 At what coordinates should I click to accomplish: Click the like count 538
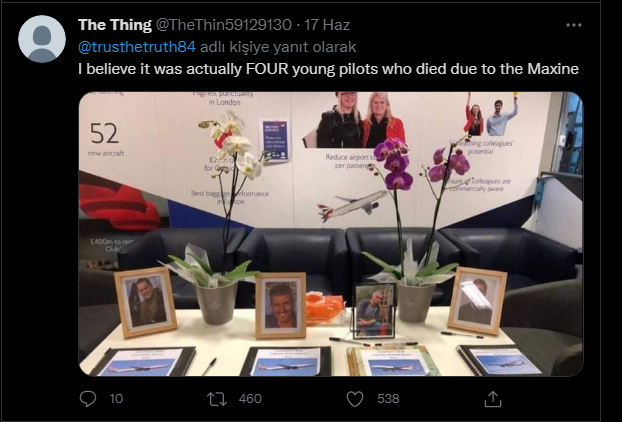(x=387, y=398)
